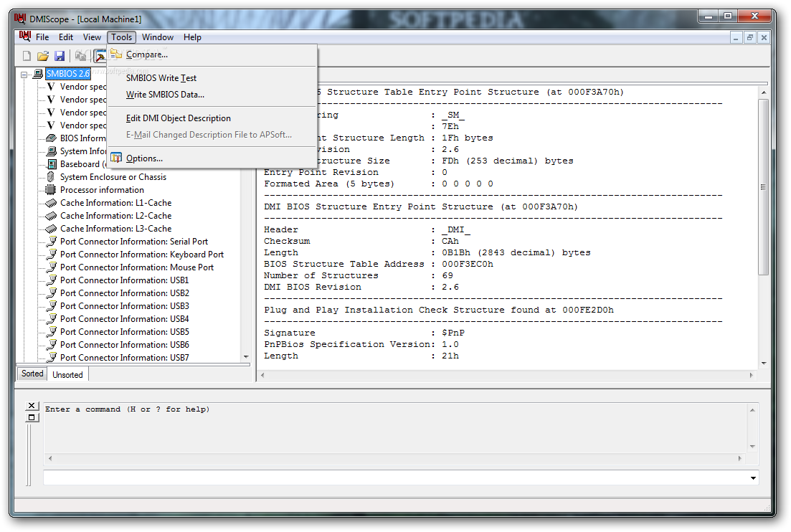Choose Options... from Tools menu
The height and width of the screenshot is (532, 791).
[x=212, y=158]
